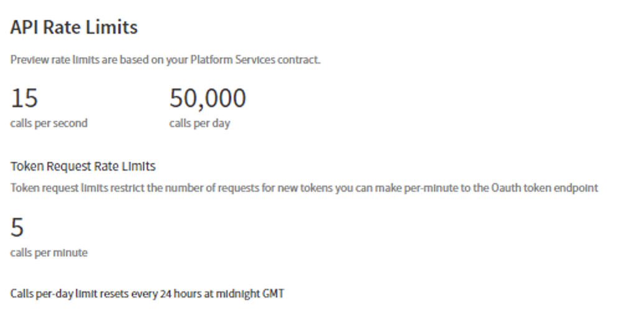Click the token request limits explanation sentence
Screen dimensions: 644x315
coord(305,189)
